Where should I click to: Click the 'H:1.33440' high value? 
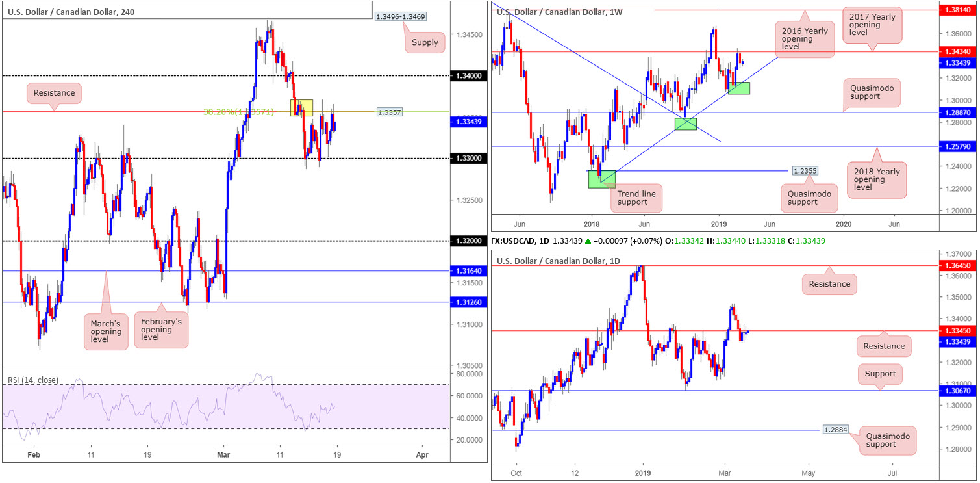click(727, 241)
